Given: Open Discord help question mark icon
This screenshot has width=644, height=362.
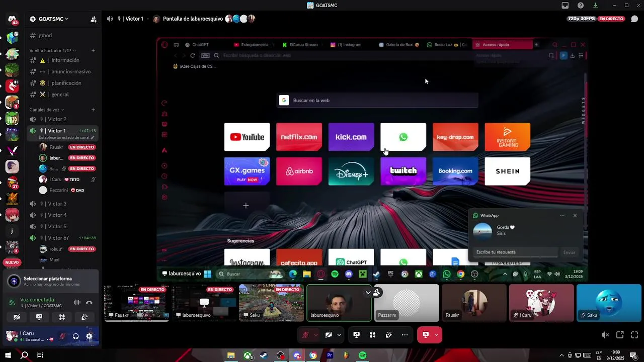Looking at the screenshot, I should [581, 6].
